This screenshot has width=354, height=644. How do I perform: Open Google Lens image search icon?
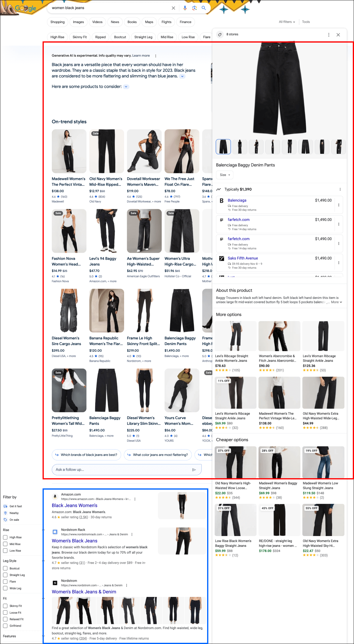pos(195,8)
